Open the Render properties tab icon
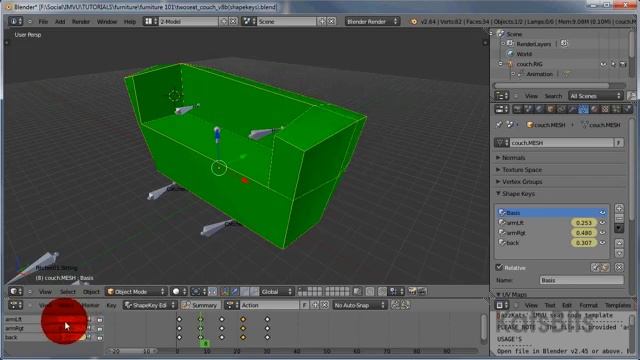The width and height of the screenshot is (640, 360). pos(518,109)
